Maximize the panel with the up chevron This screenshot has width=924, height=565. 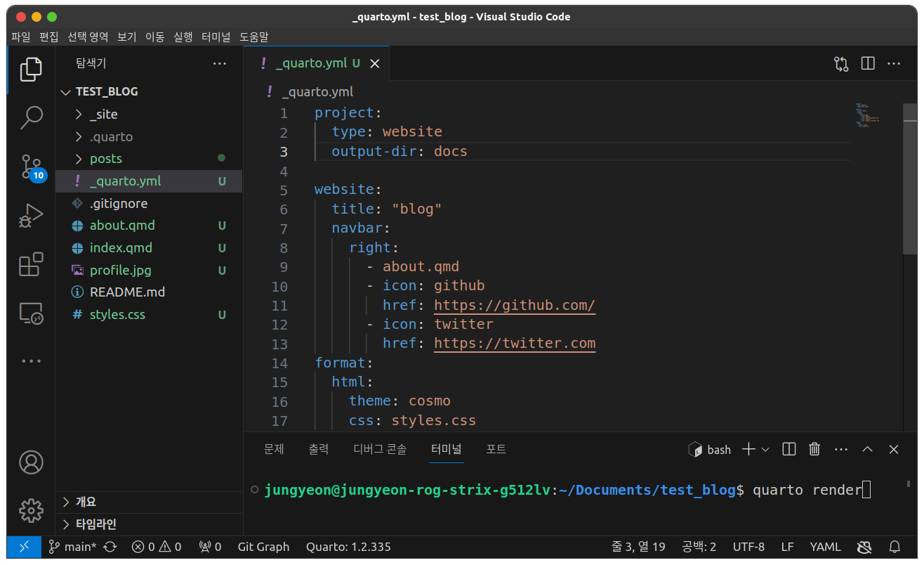point(868,449)
